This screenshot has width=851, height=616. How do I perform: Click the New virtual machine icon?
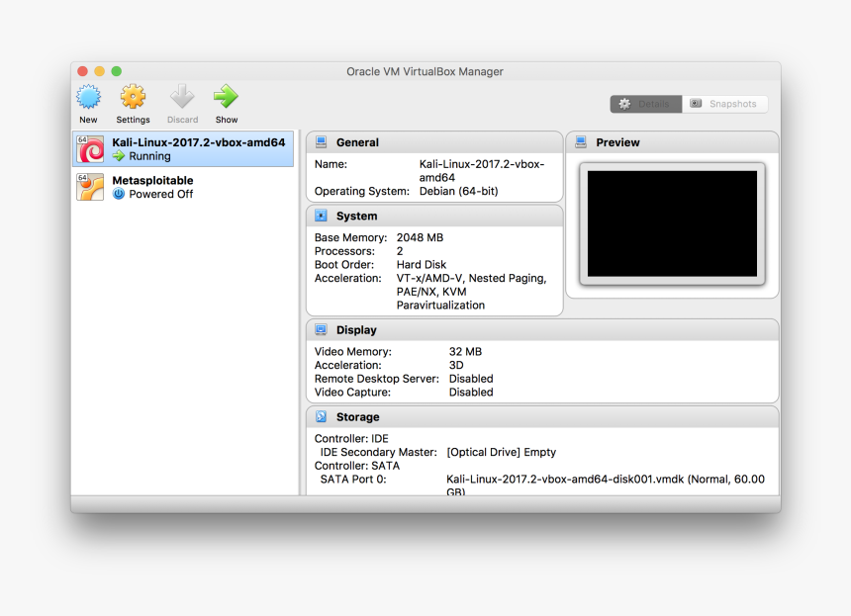pyautogui.click(x=88, y=98)
